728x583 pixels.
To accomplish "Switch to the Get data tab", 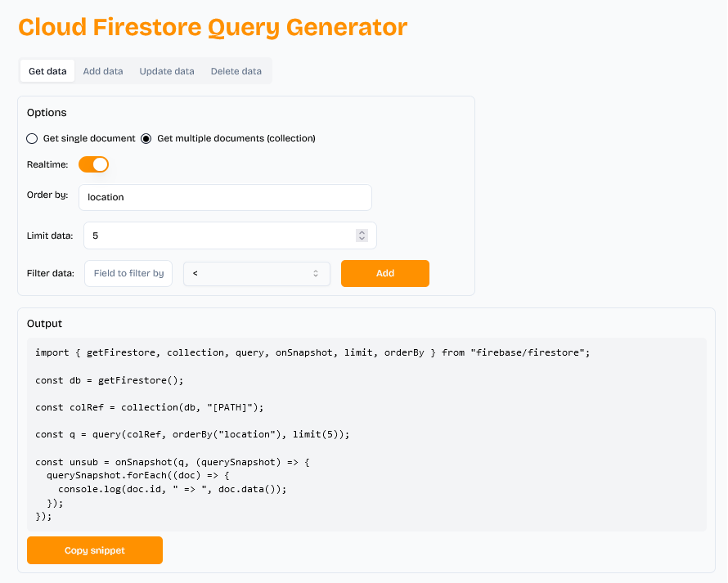I will (x=47, y=71).
